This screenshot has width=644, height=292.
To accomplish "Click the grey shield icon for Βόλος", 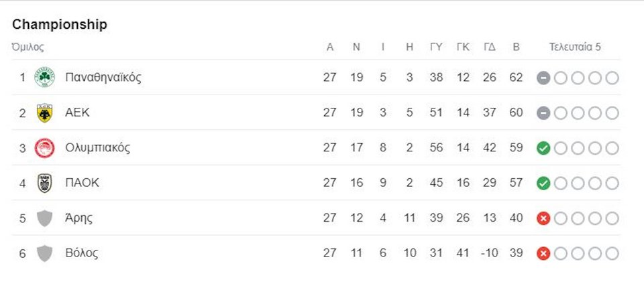I will (44, 253).
